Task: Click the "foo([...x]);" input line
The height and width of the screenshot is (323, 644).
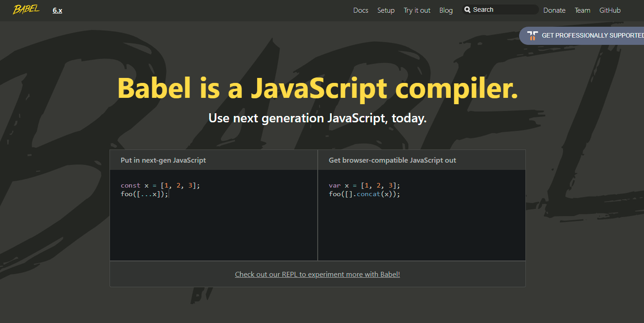Action: coord(144,194)
